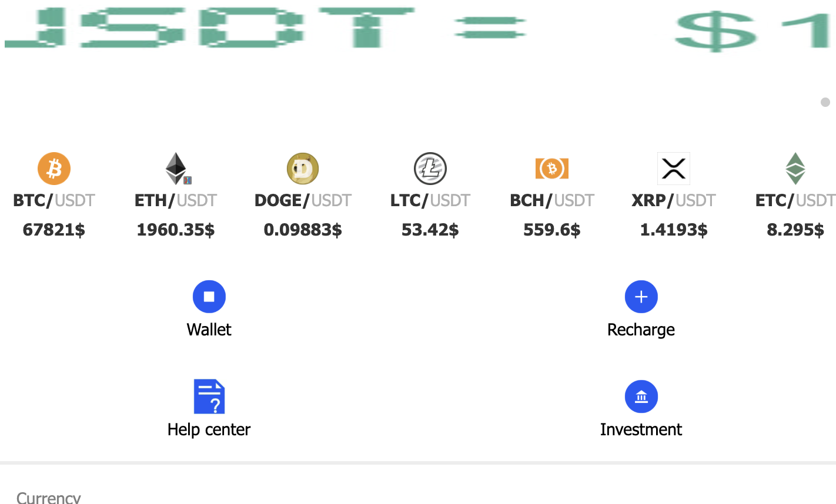This screenshot has width=836, height=504.
Task: Click the Ethereum Classic green icon
Action: pyautogui.click(x=795, y=169)
